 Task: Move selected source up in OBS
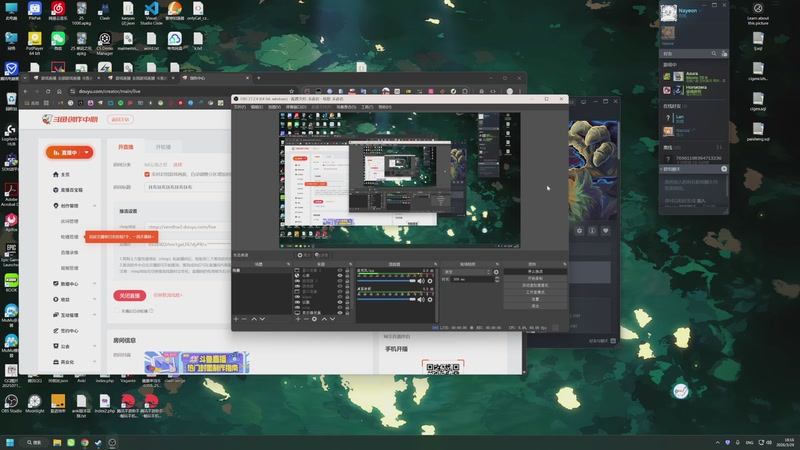click(323, 319)
